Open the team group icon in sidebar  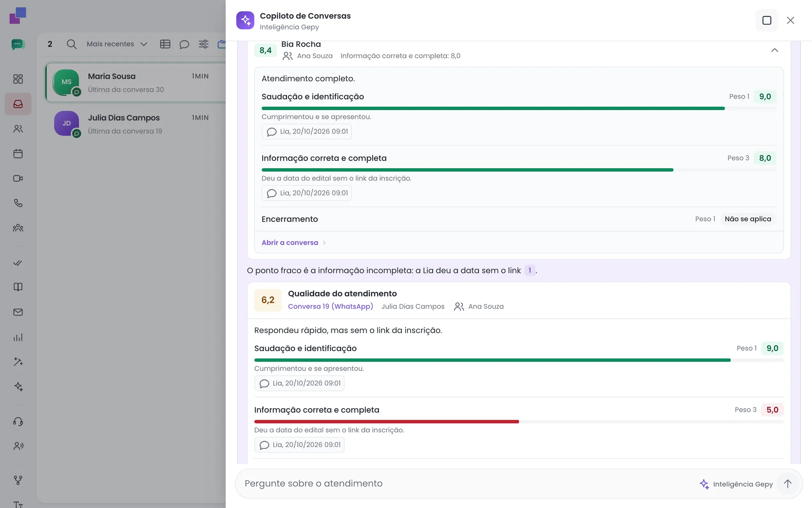[x=18, y=228]
